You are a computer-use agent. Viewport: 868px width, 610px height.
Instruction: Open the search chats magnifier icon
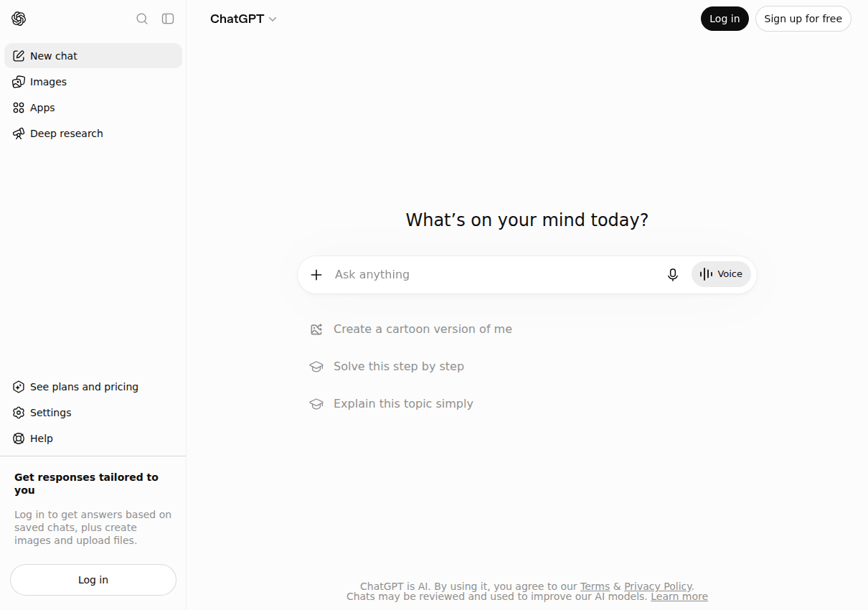142,19
